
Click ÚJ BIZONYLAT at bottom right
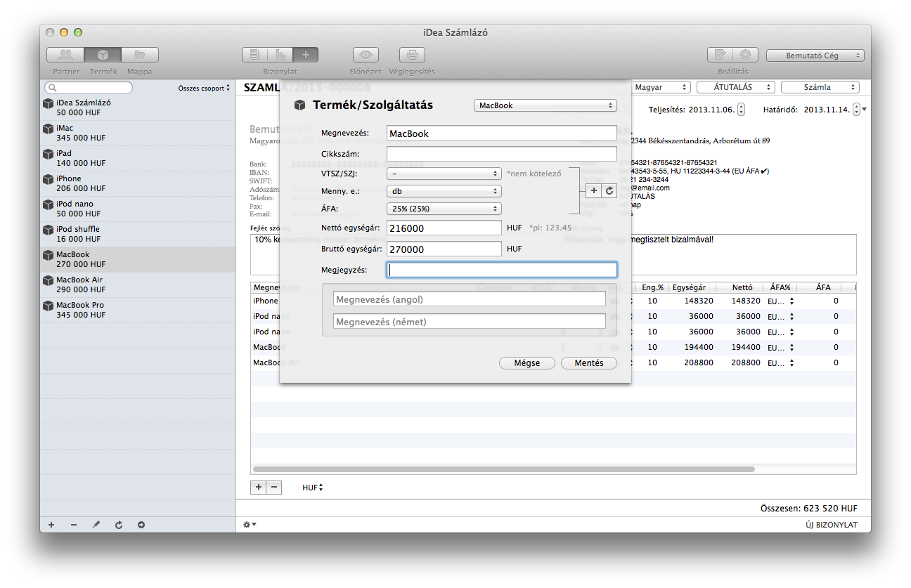[x=832, y=525]
